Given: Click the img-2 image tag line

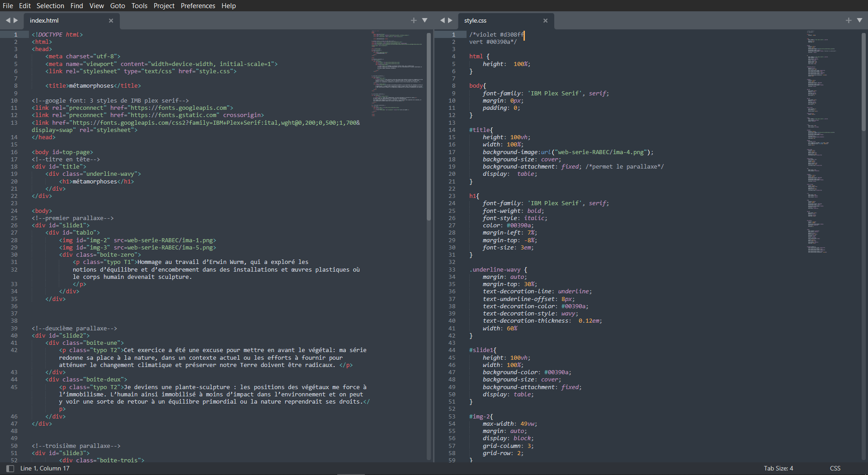Looking at the screenshot, I should (137, 240).
